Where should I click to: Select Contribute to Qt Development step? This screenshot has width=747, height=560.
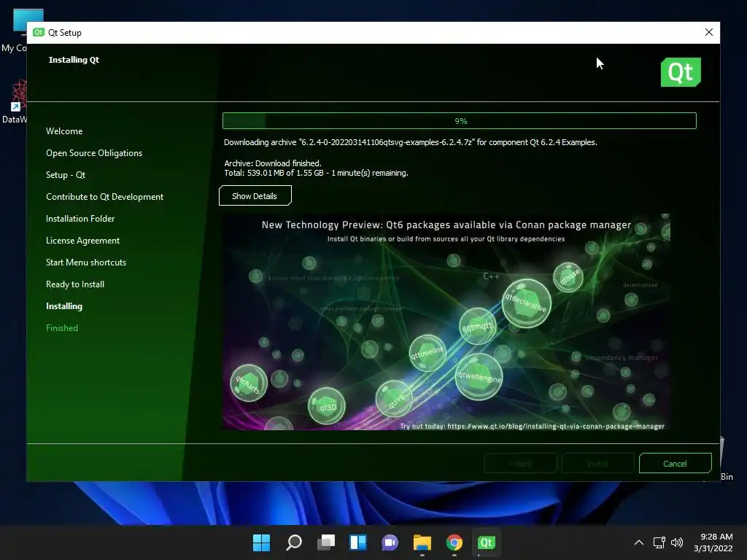(x=105, y=197)
